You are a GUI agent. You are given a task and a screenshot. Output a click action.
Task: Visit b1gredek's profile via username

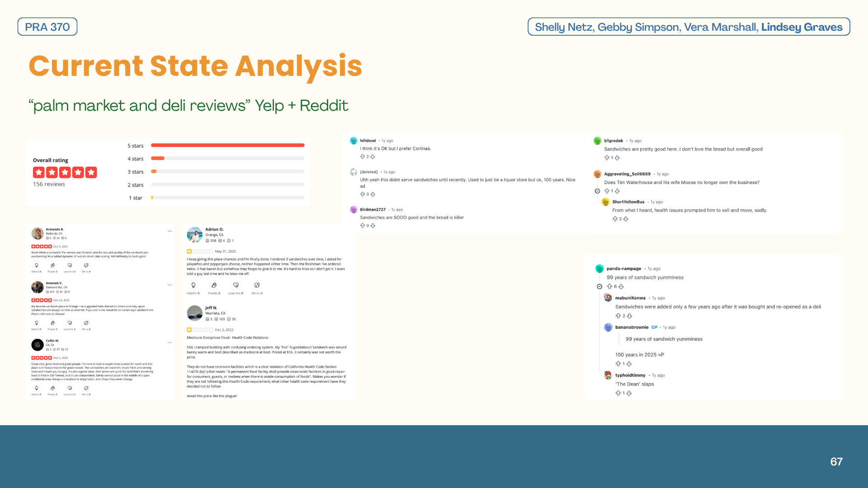(613, 141)
